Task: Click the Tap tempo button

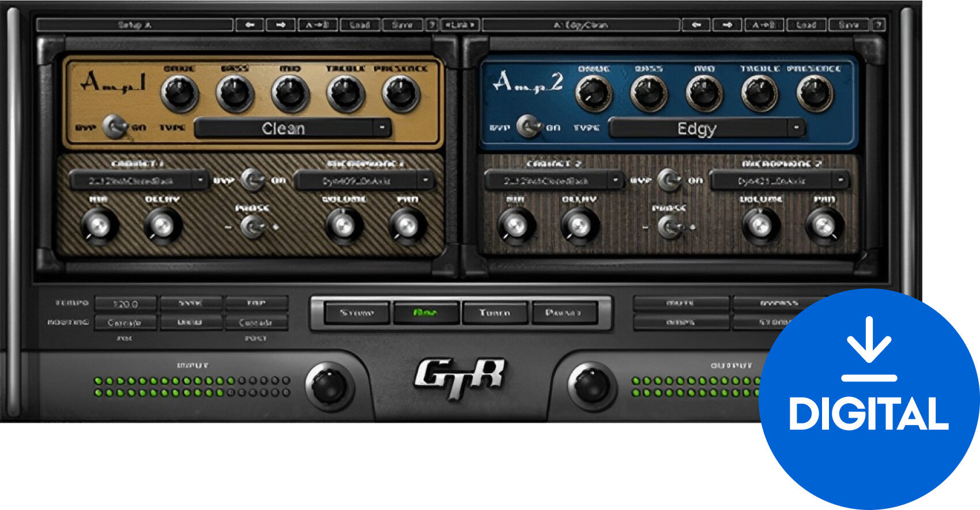Action: pyautogui.click(x=257, y=303)
